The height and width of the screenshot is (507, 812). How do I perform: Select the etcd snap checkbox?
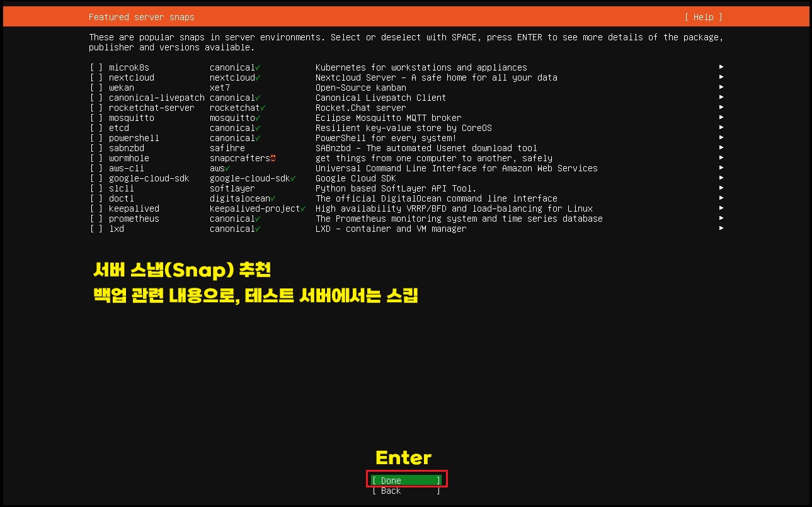[96, 128]
